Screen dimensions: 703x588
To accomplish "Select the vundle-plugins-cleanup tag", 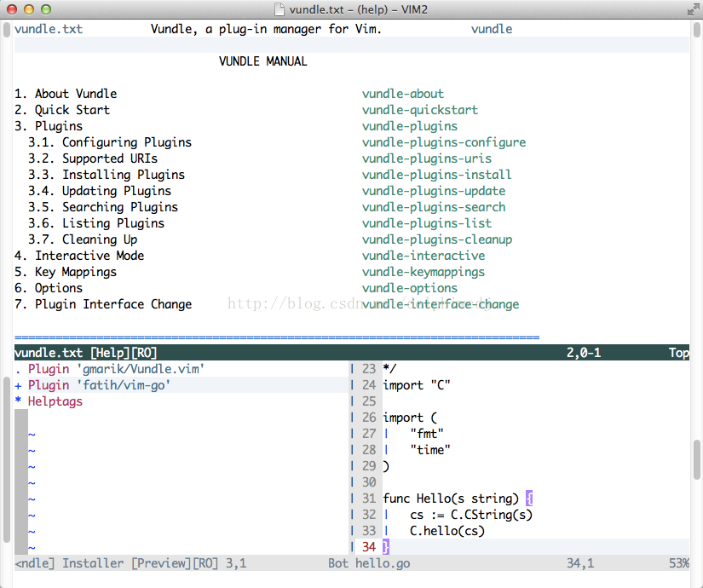I will click(436, 239).
